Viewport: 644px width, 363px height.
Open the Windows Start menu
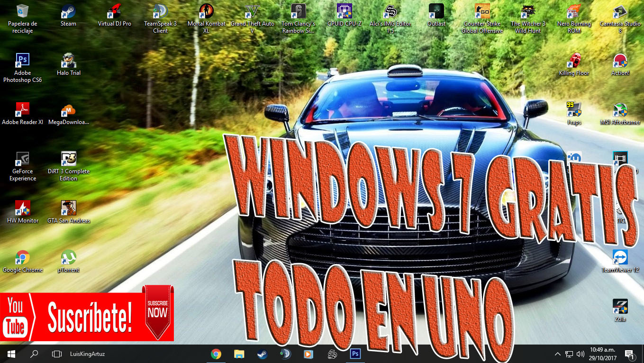(11, 354)
